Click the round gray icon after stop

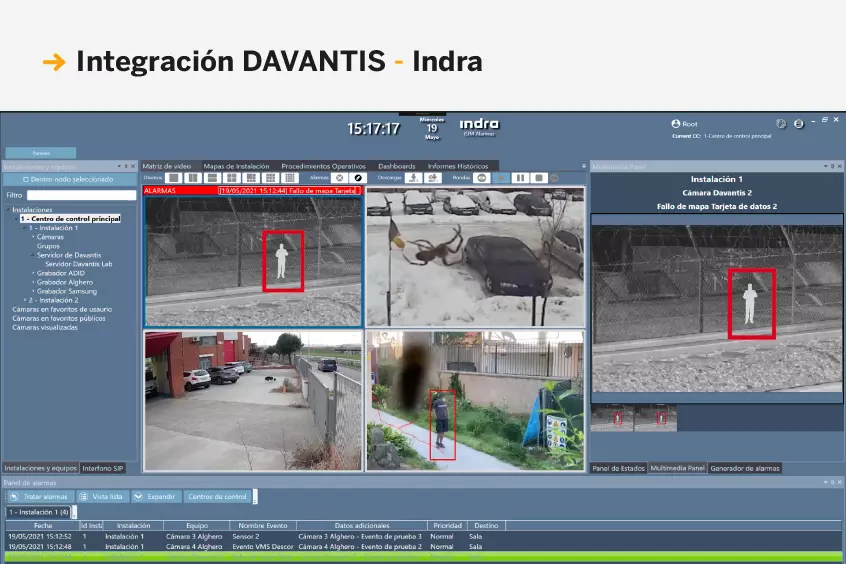coord(554,178)
